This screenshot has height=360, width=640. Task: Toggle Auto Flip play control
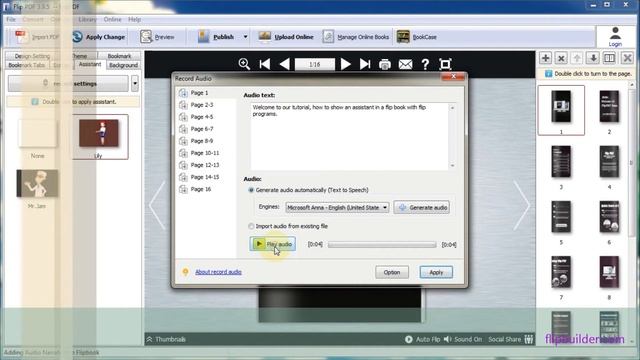[422, 339]
